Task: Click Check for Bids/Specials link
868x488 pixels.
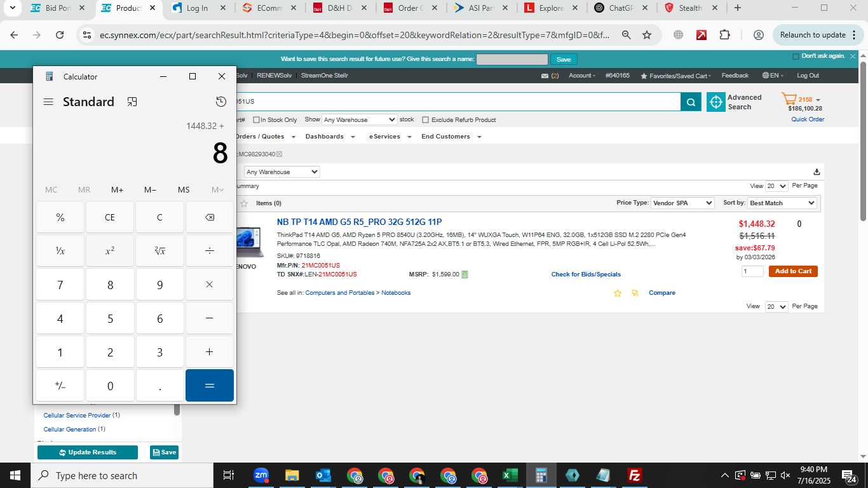Action: coord(586,274)
